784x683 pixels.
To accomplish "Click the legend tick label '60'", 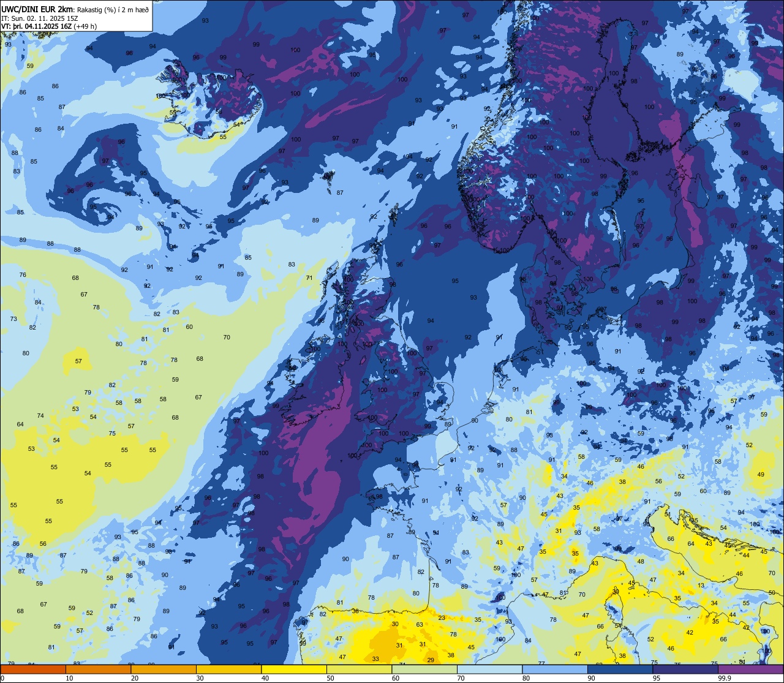I will pyautogui.click(x=395, y=678).
